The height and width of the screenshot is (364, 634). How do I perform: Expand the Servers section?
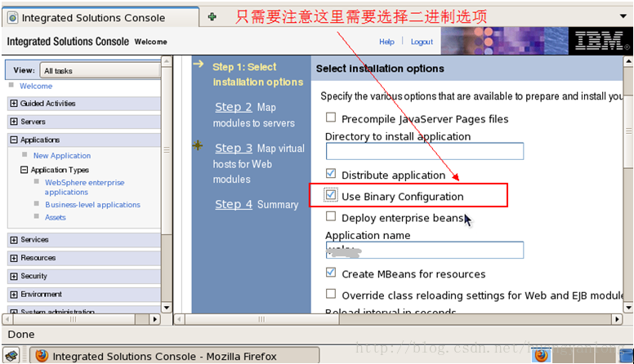[14, 122]
